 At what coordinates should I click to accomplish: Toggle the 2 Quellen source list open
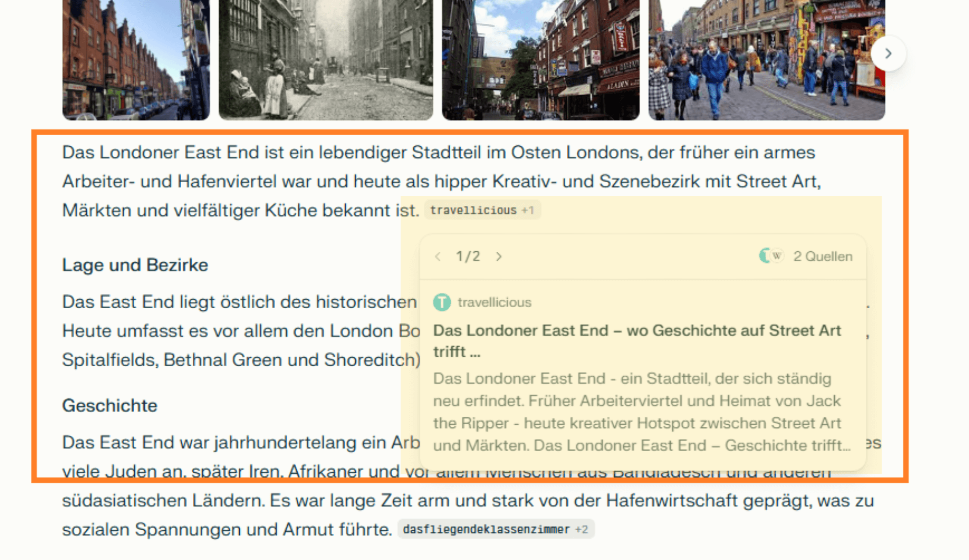(x=823, y=256)
